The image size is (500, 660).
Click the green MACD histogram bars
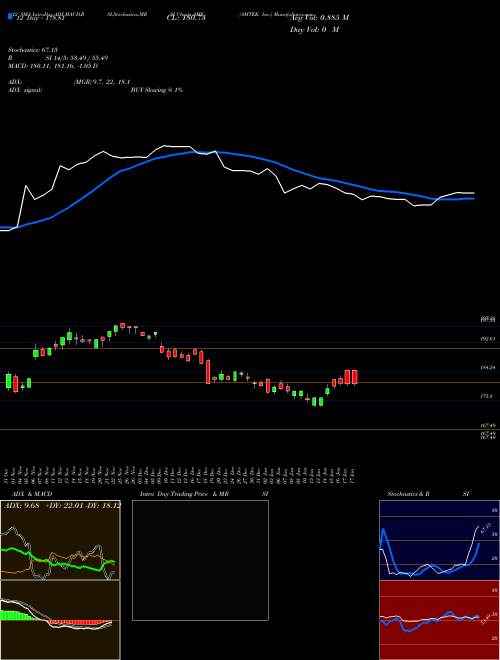pyautogui.click(x=17, y=615)
